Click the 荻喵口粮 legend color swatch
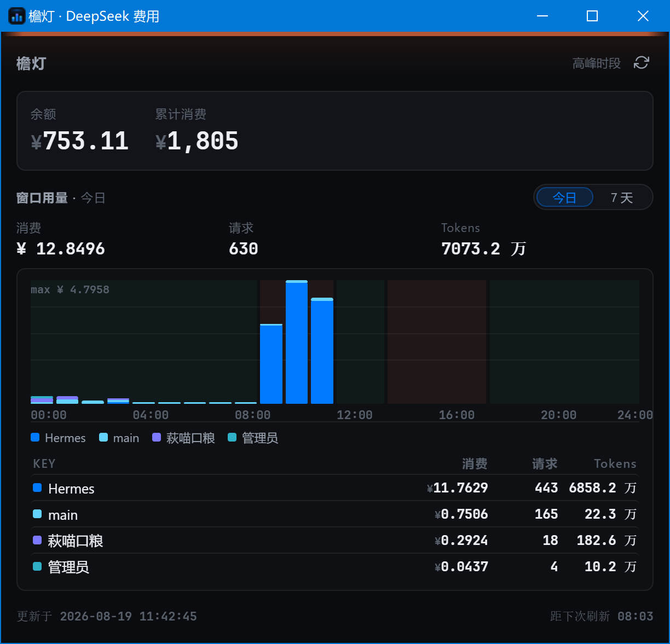 (157, 437)
